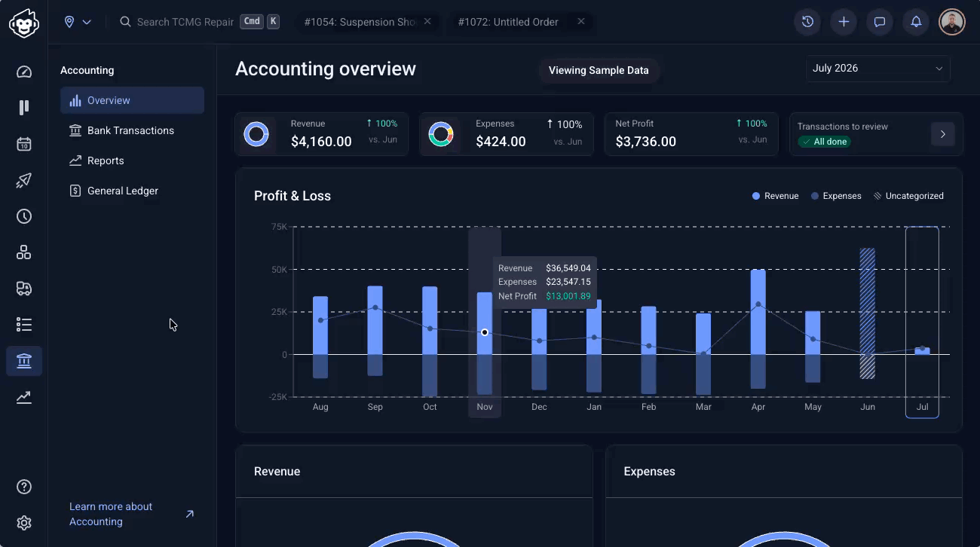Open the calendar icon in left sidebar
Image resolution: width=980 pixels, height=547 pixels.
coord(24,144)
